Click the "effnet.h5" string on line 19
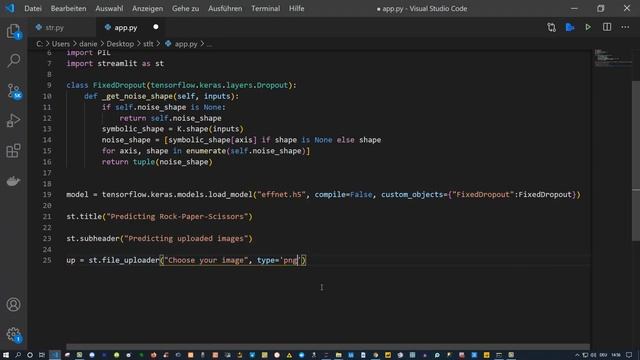This screenshot has width=640, height=360. coord(281,194)
